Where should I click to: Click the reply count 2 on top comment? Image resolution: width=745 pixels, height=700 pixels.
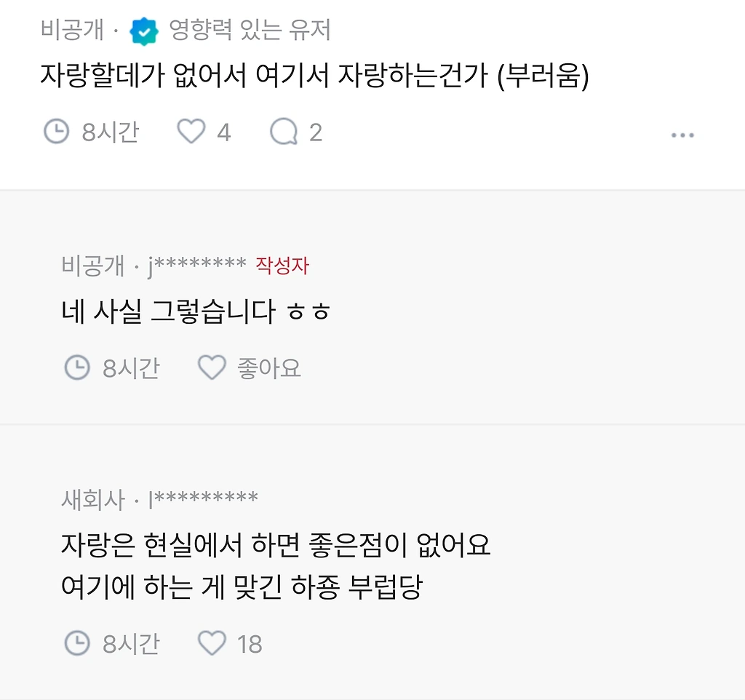click(315, 132)
